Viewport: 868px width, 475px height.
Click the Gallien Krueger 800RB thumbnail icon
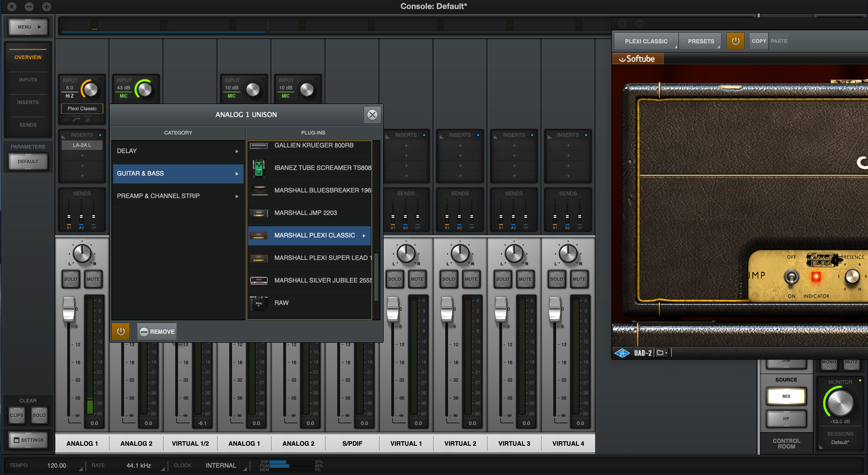pyautogui.click(x=258, y=145)
